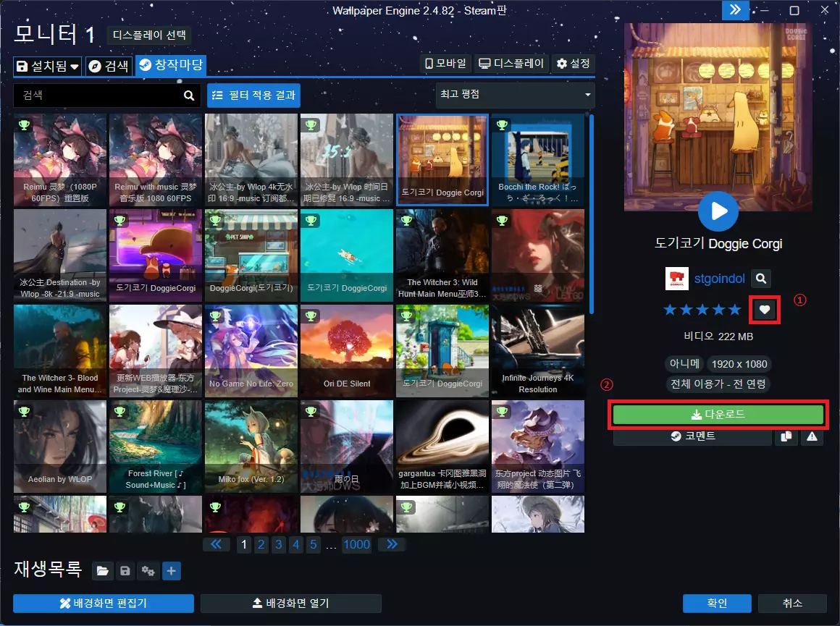Image resolution: width=840 pixels, height=626 pixels.
Task: Open playlist settings gears icon
Action: coord(148,571)
